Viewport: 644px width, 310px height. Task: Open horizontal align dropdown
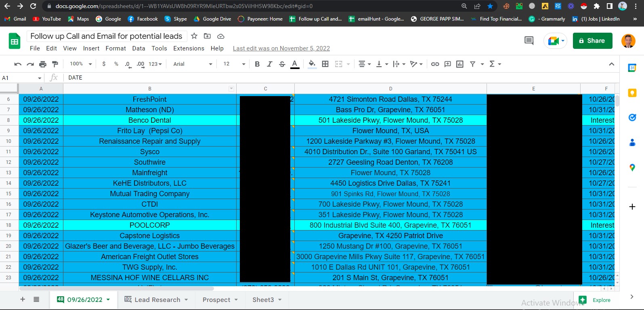coord(365,64)
